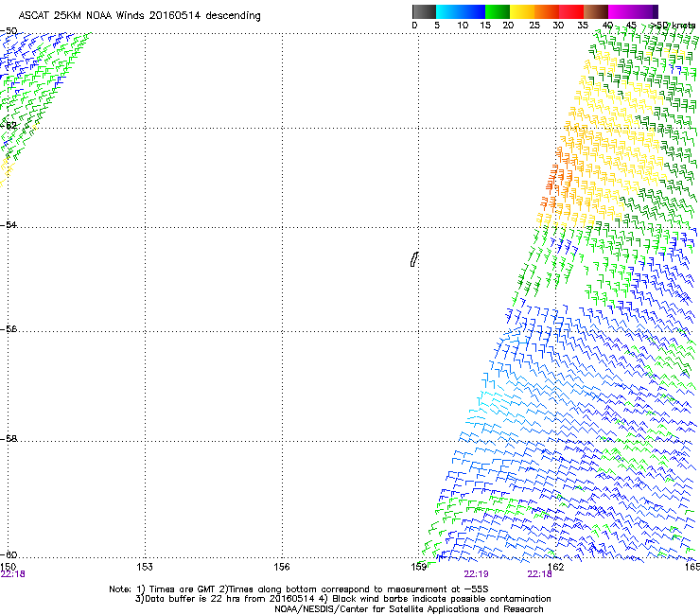Image resolution: width=700 pixels, height=615 pixels.
Task: Click the '165' longitude axis label
Action: tap(692, 567)
